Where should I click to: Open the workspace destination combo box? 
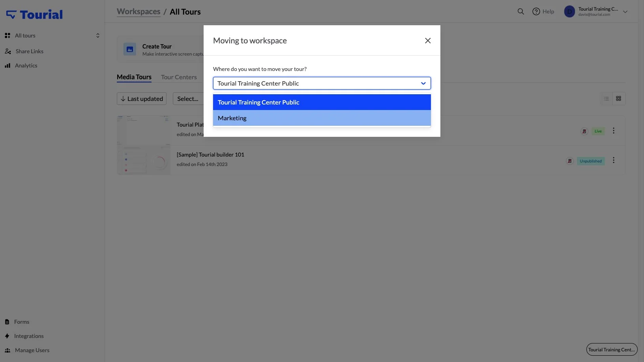[x=322, y=83]
